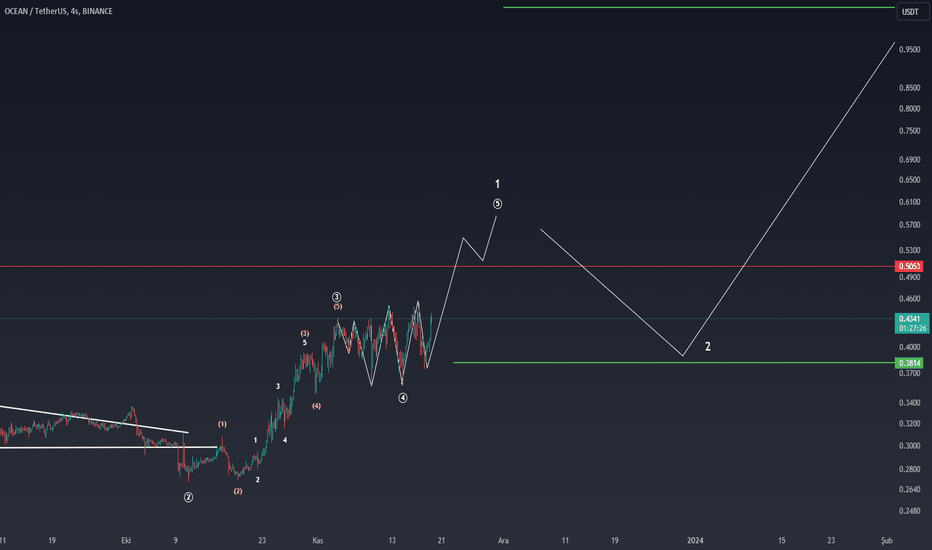This screenshot has width=932, height=550.
Task: Click the 0.7500 price axis value
Action: tap(909, 131)
